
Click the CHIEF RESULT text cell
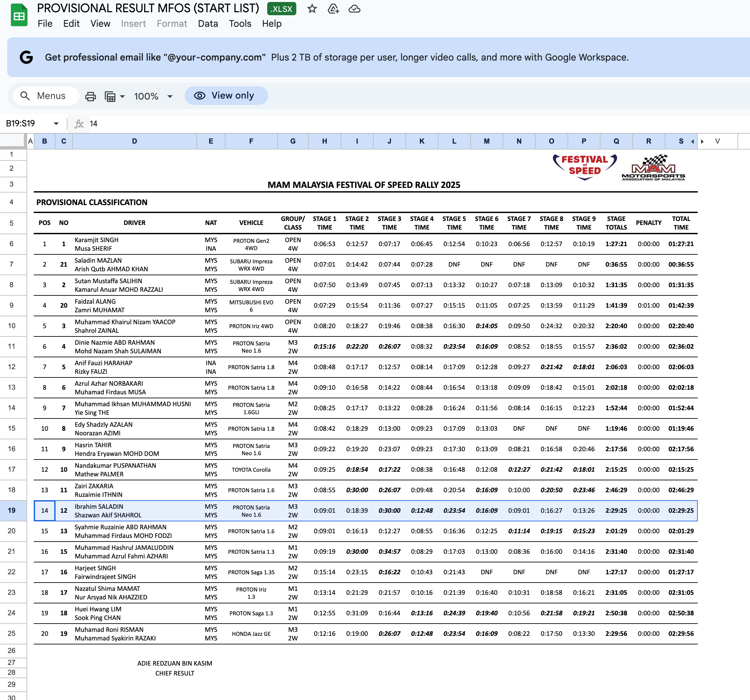click(175, 673)
